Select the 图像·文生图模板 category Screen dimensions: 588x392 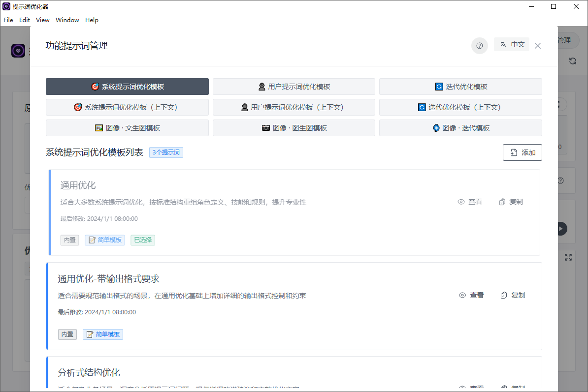pyautogui.click(x=127, y=128)
